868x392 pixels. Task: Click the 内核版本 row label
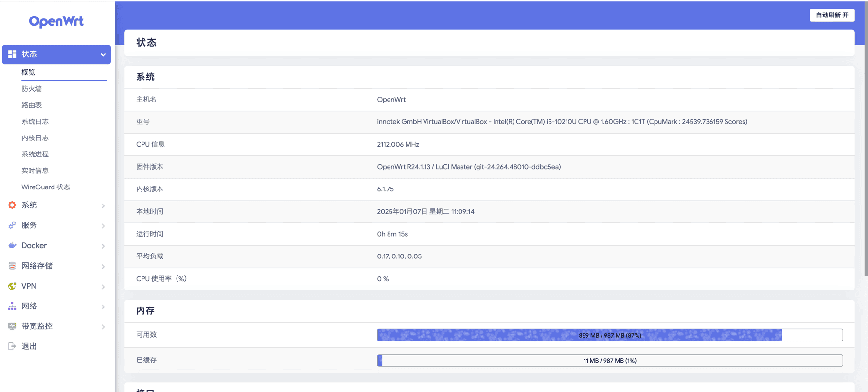(x=150, y=189)
